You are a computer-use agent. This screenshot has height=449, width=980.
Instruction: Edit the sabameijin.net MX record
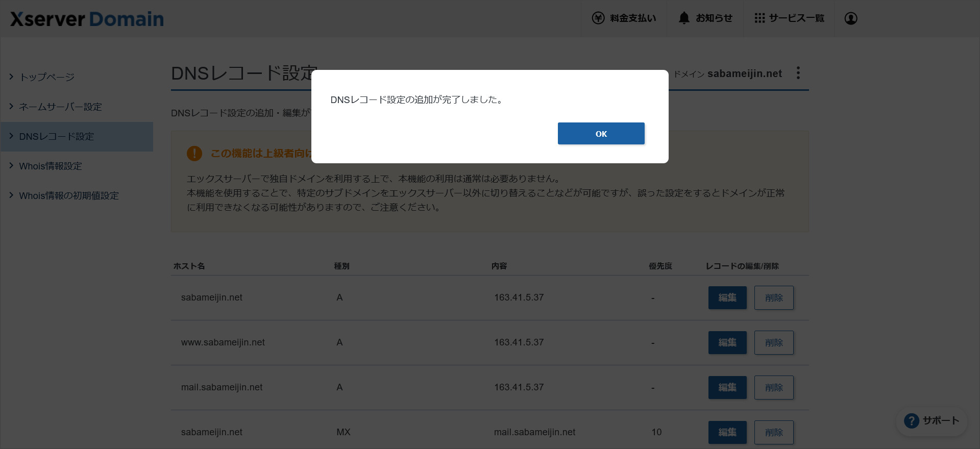click(727, 432)
